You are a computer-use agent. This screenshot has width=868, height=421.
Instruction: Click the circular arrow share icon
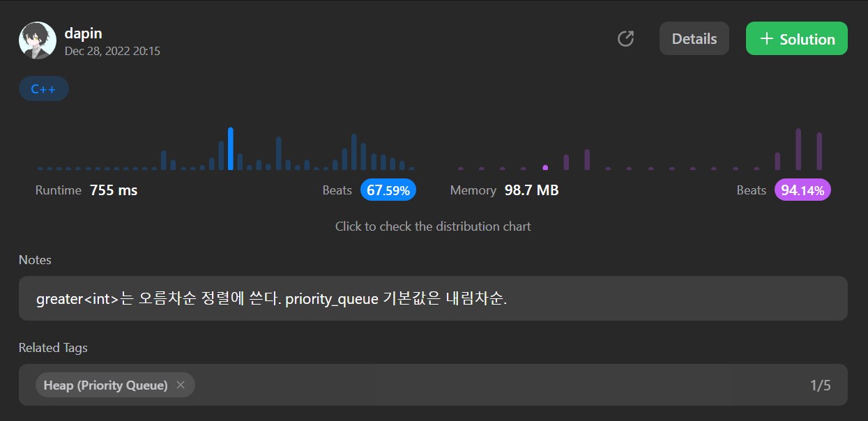point(625,39)
